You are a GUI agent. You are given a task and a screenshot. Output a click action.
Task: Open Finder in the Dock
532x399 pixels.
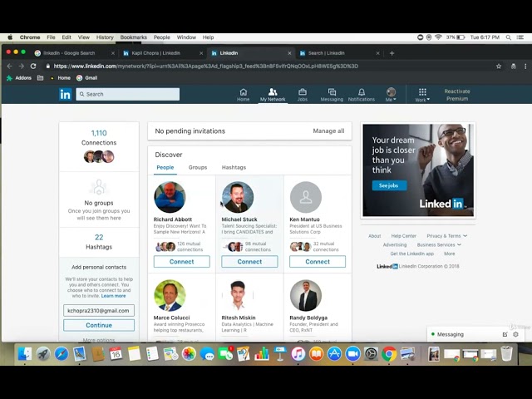tap(25, 354)
